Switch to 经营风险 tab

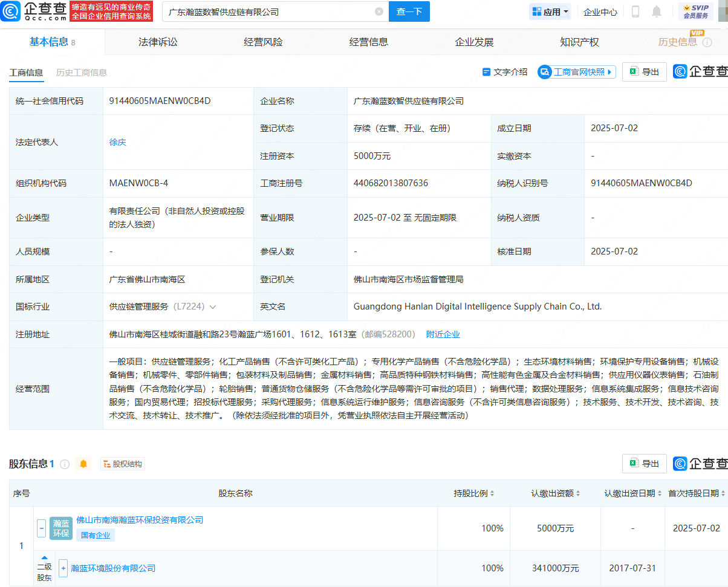[263, 42]
